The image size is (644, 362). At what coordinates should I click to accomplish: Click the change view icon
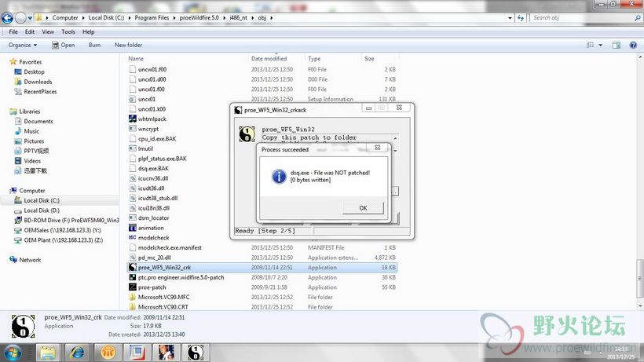click(x=590, y=45)
